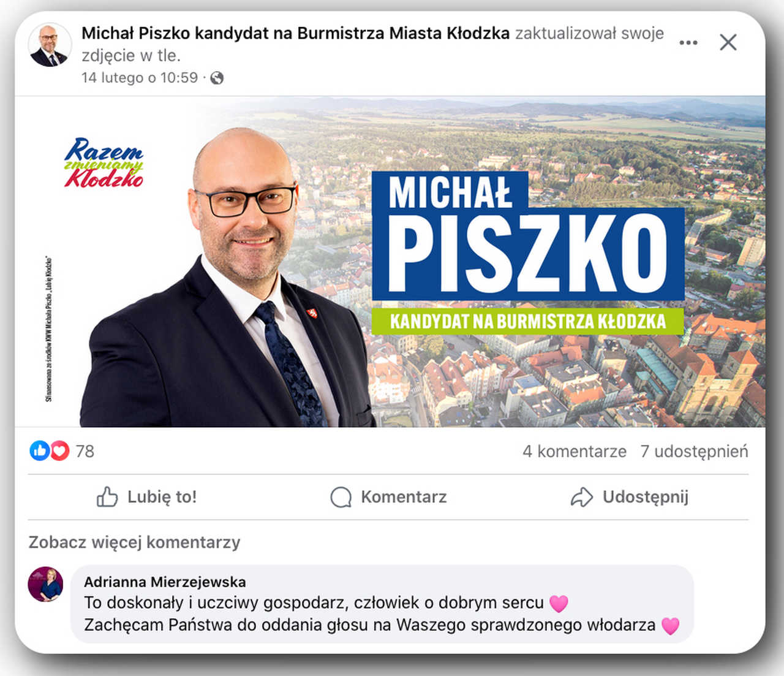View the 7 udostępnień list

click(x=694, y=452)
